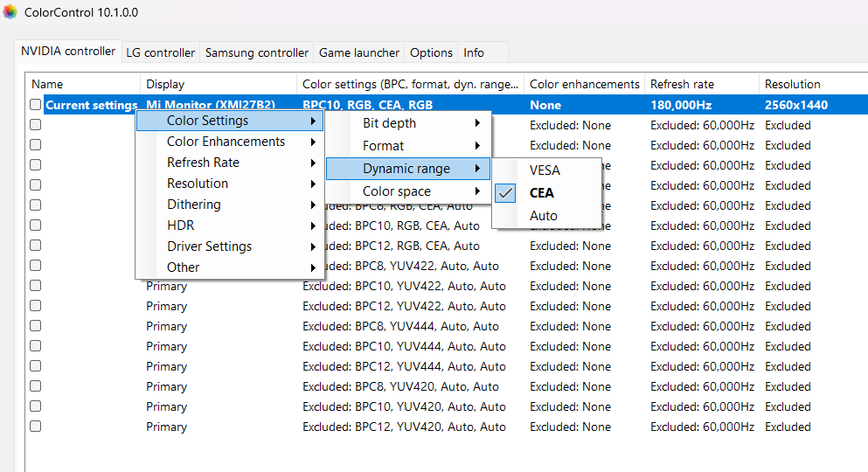Open the Options tab
The height and width of the screenshot is (472, 868).
(431, 52)
